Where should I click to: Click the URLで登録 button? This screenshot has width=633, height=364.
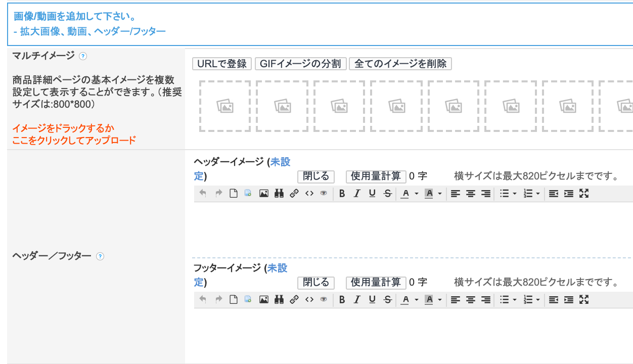point(222,64)
